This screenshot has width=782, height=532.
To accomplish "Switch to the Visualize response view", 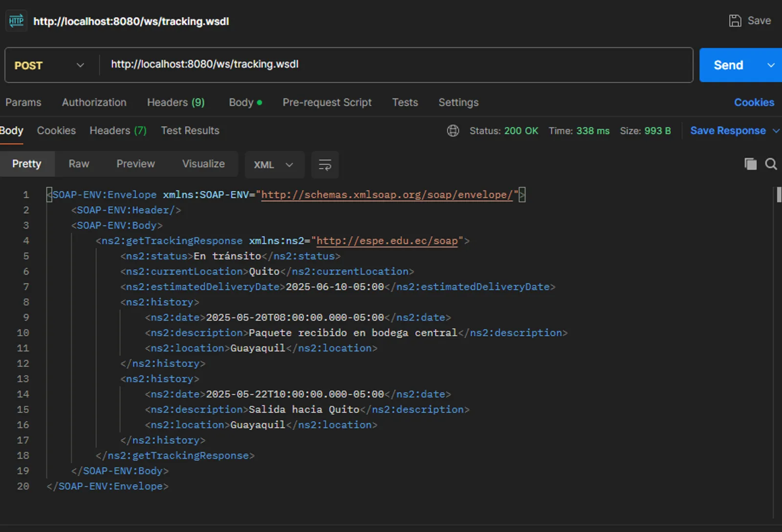I will [203, 164].
